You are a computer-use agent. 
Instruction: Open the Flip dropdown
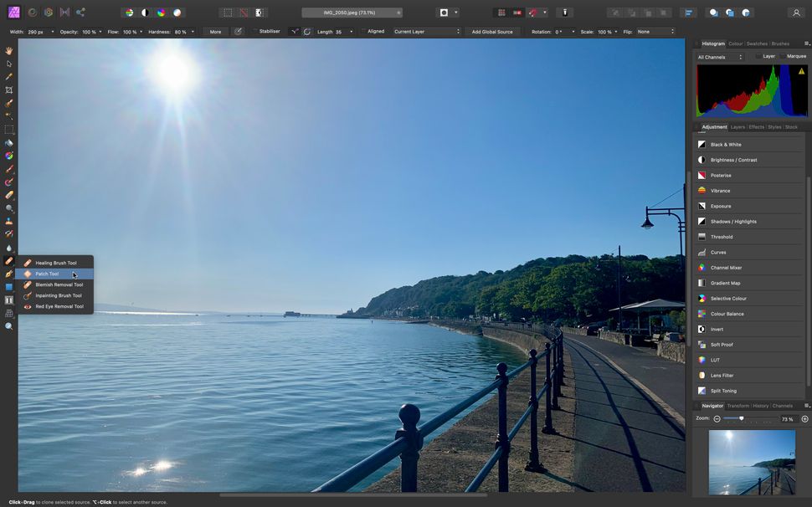pos(653,31)
